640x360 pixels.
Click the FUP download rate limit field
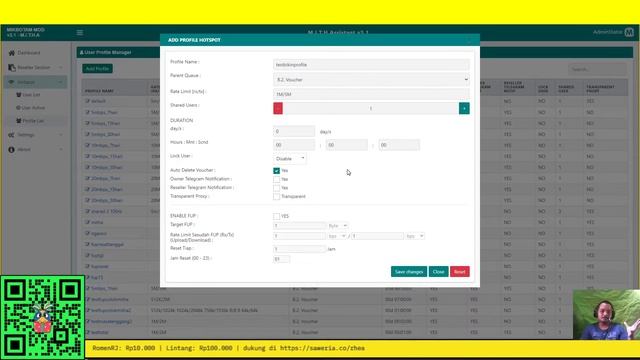[x=378, y=236]
